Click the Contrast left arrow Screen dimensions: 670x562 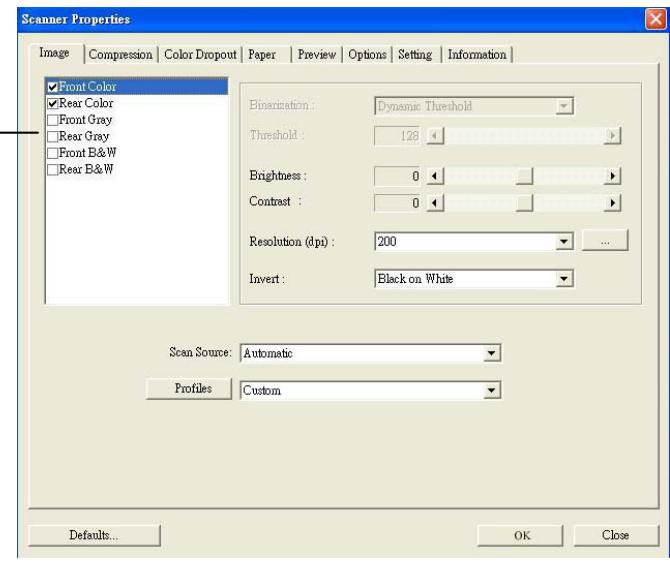[435, 203]
